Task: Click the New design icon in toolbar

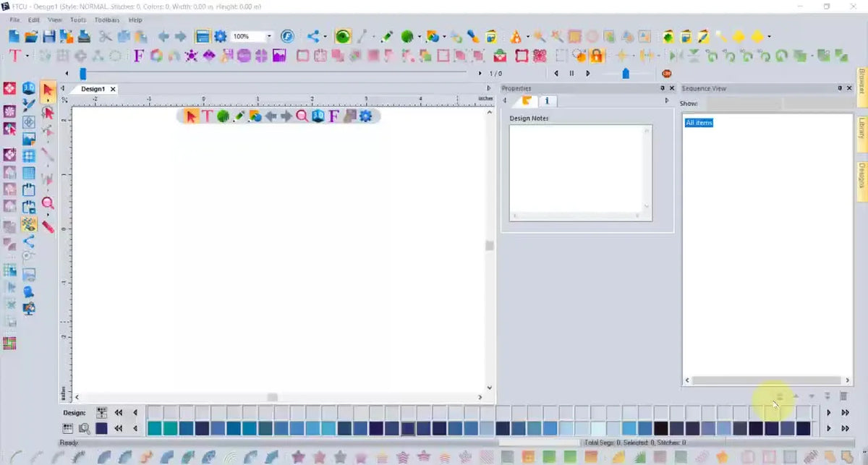Action: click(14, 36)
